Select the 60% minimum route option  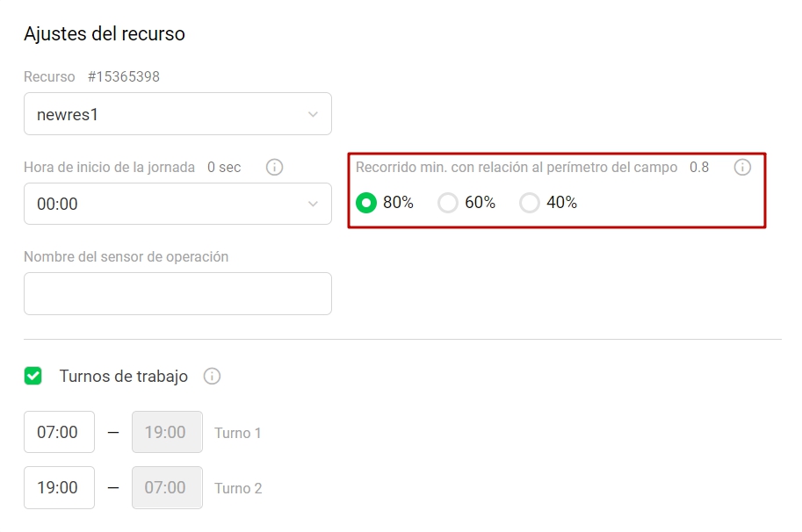coord(447,202)
